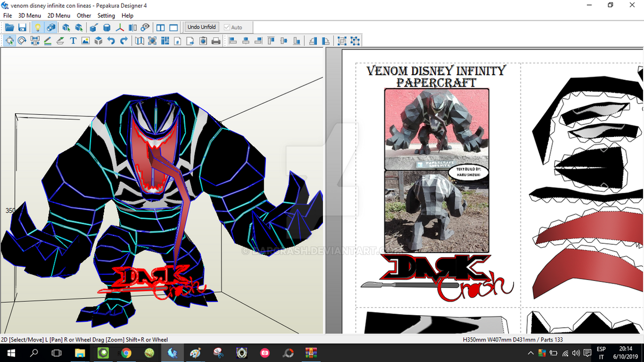Select the Join/Disjoin faces tool
This screenshot has width=644, height=362.
[35, 41]
